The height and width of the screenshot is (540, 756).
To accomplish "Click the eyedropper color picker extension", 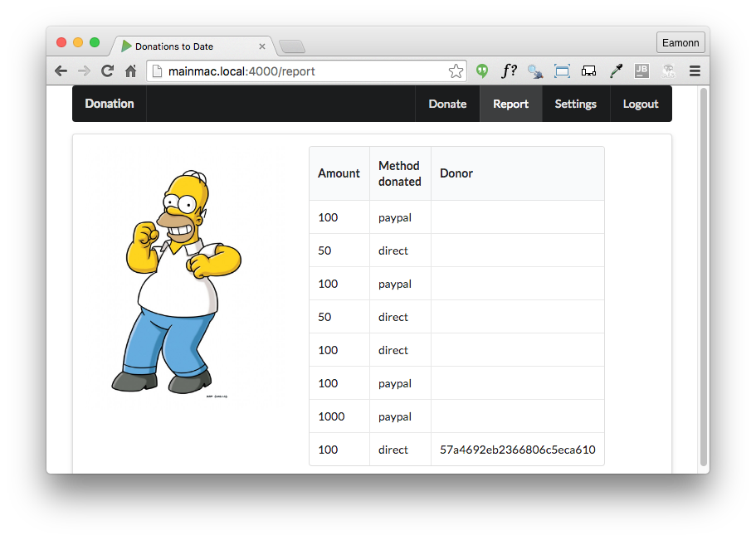I will click(x=615, y=71).
